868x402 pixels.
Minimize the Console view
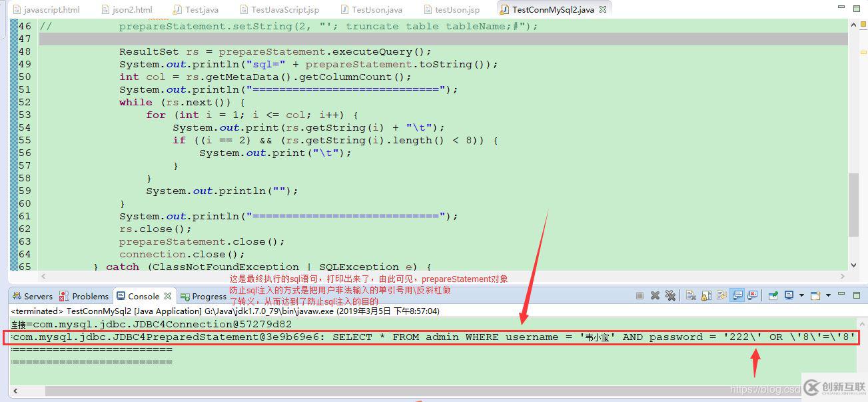point(841,296)
